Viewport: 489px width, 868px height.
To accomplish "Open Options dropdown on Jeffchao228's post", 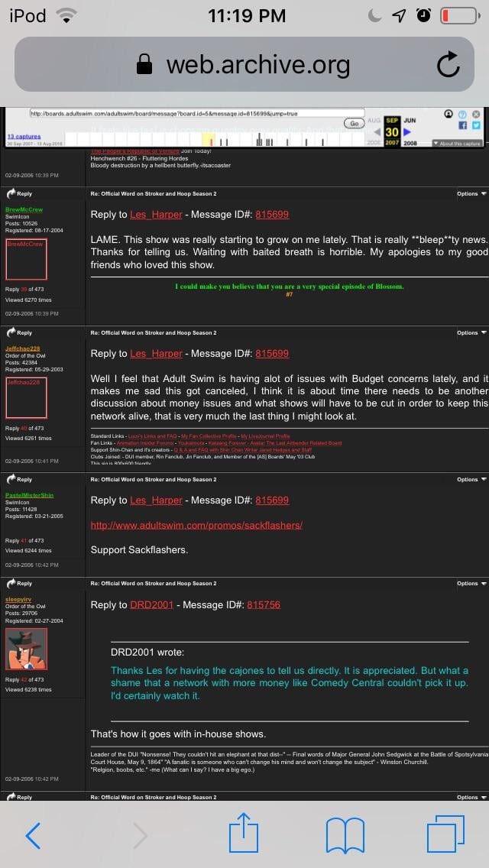I will [x=472, y=332].
